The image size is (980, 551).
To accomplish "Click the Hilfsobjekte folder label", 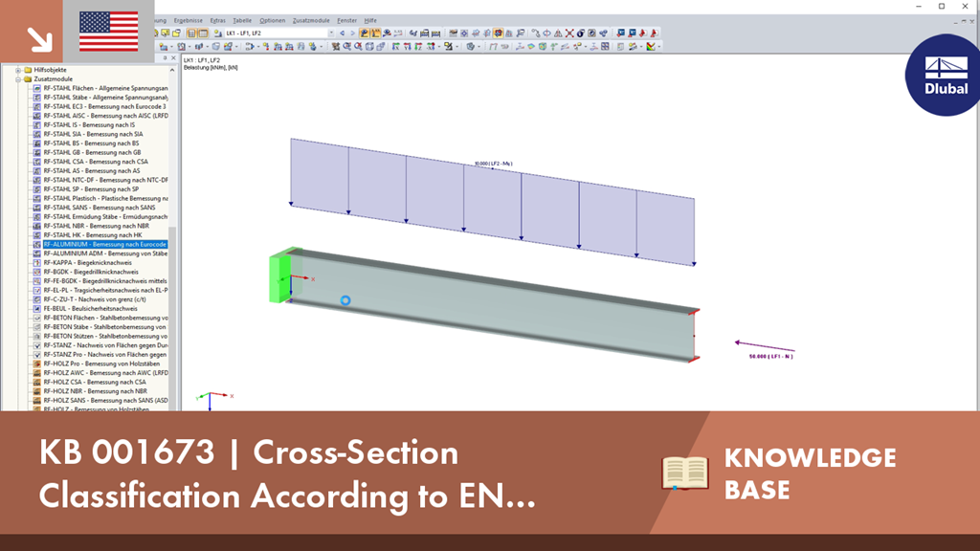I will coord(50,70).
